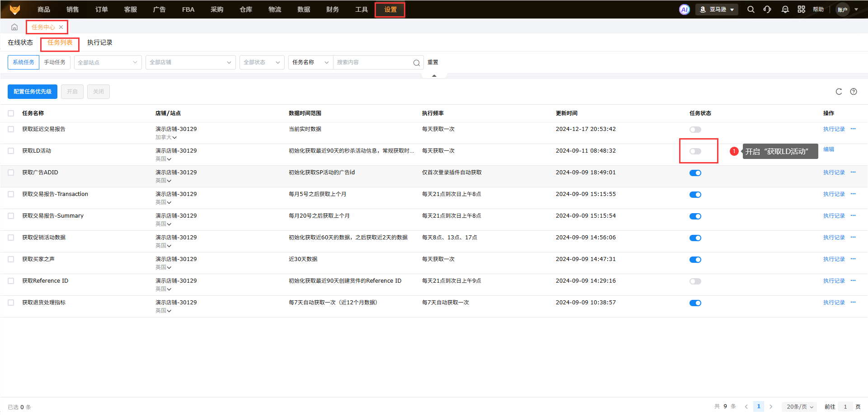The height and width of the screenshot is (415, 868).
Task: Expand the 20条/页 page size selector
Action: coord(800,406)
